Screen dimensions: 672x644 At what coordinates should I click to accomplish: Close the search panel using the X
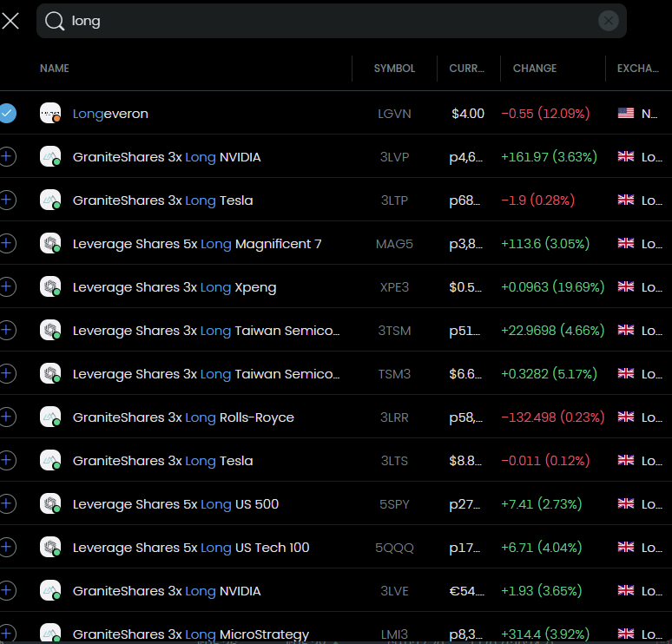[10, 21]
